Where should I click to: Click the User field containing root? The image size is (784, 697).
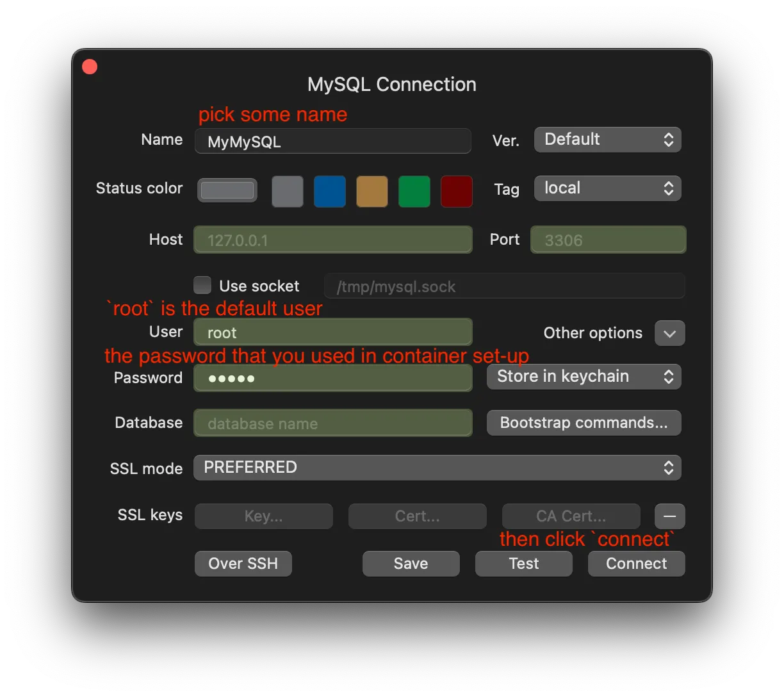point(333,332)
